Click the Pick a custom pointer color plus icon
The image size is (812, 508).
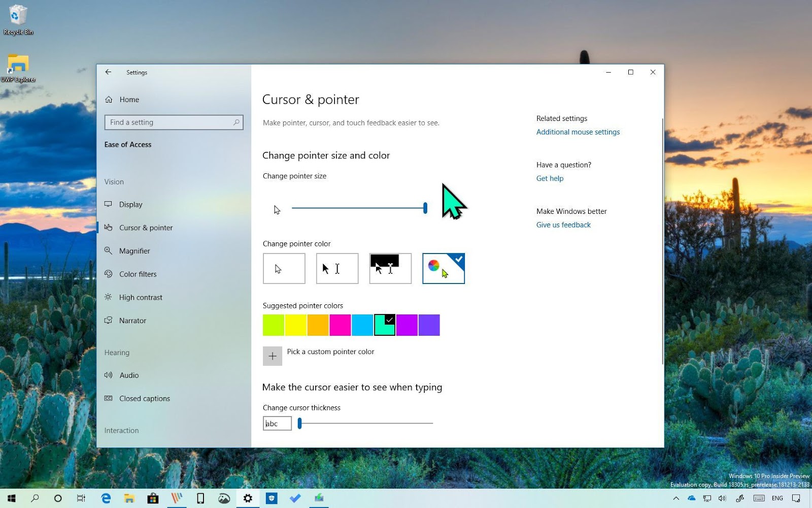pyautogui.click(x=273, y=356)
